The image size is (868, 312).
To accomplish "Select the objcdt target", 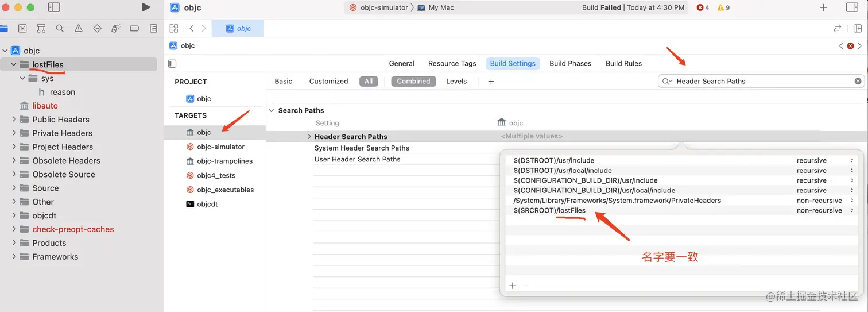I will (x=201, y=204).
